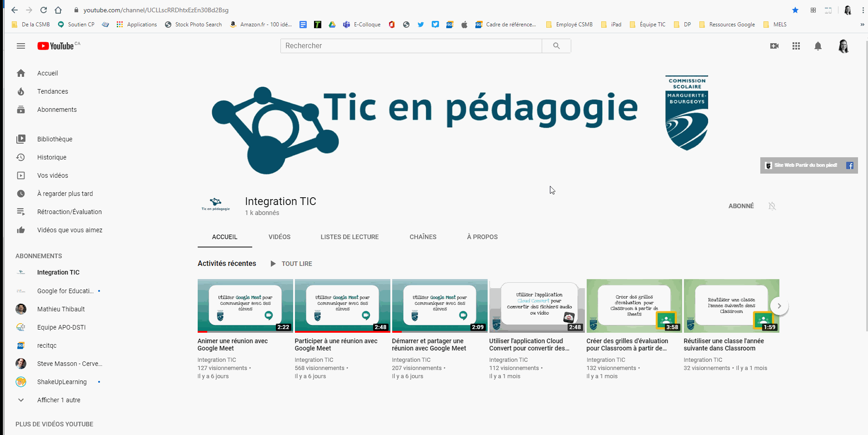Image resolution: width=868 pixels, height=435 pixels.
Task: Show more bookmarks with the chevron
Action: [862, 25]
